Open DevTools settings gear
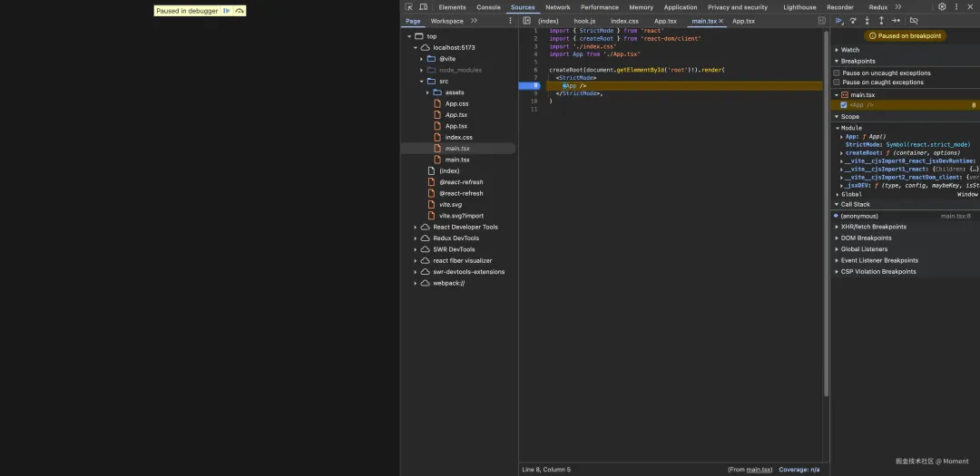980x476 pixels. [x=942, y=7]
